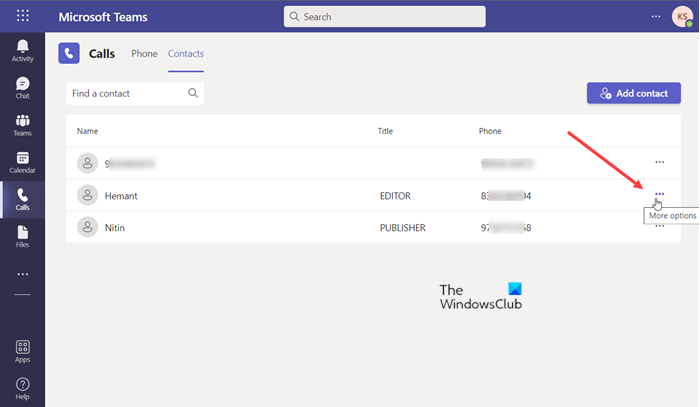Viewport: 700px width, 407px height.
Task: Focus the top Search box
Action: (384, 17)
